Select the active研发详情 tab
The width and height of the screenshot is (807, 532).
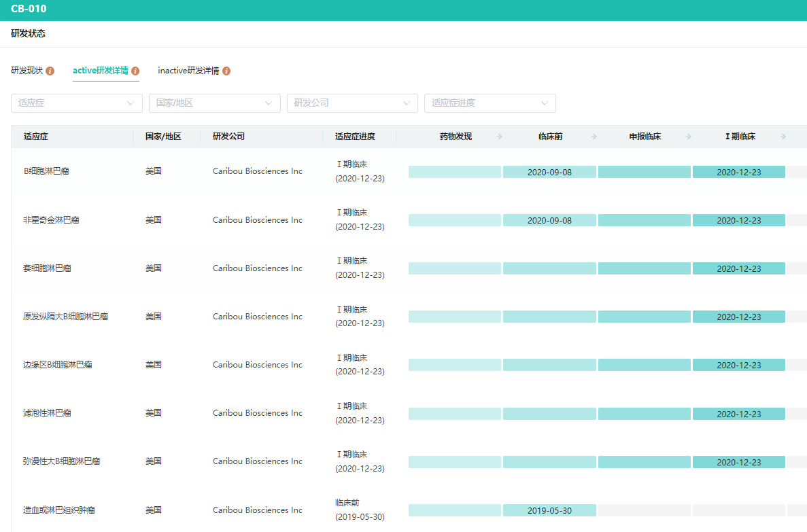pos(100,71)
